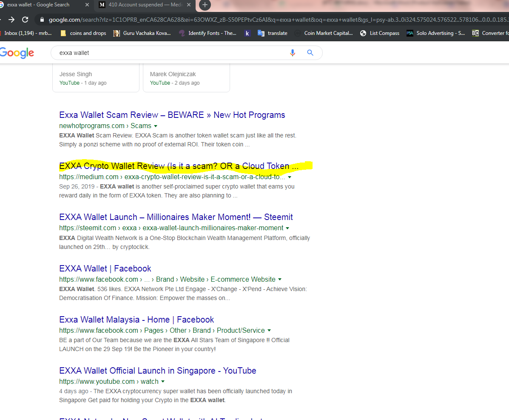Expand the steemit.com result dropdown arrow
The image size is (509, 420).
(287, 229)
